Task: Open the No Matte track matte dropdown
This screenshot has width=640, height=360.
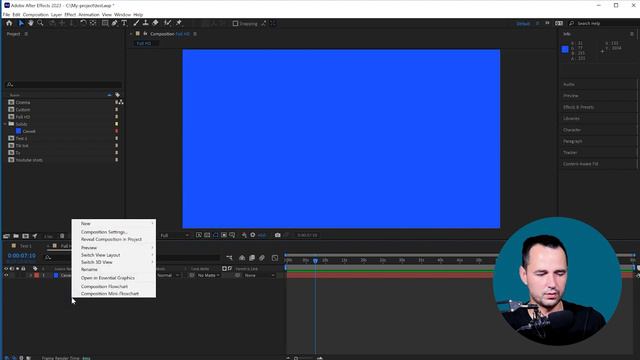Action: tap(209, 276)
